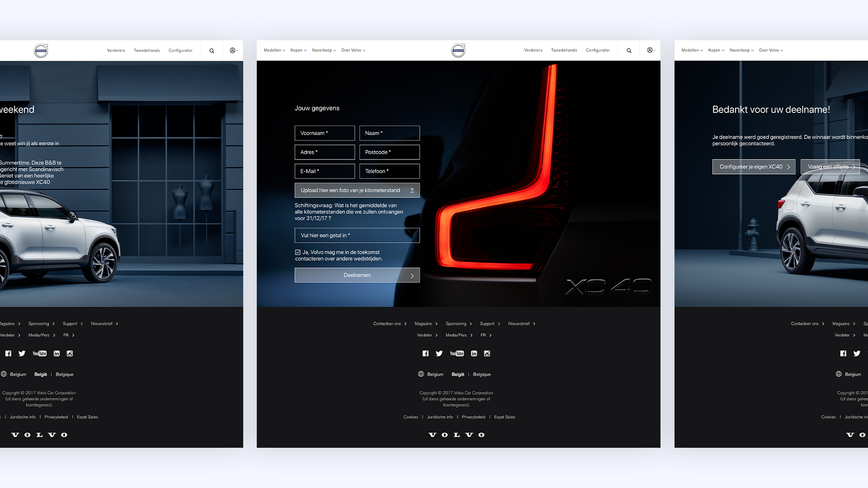Open LinkedIn icon in left page footer

[57, 353]
